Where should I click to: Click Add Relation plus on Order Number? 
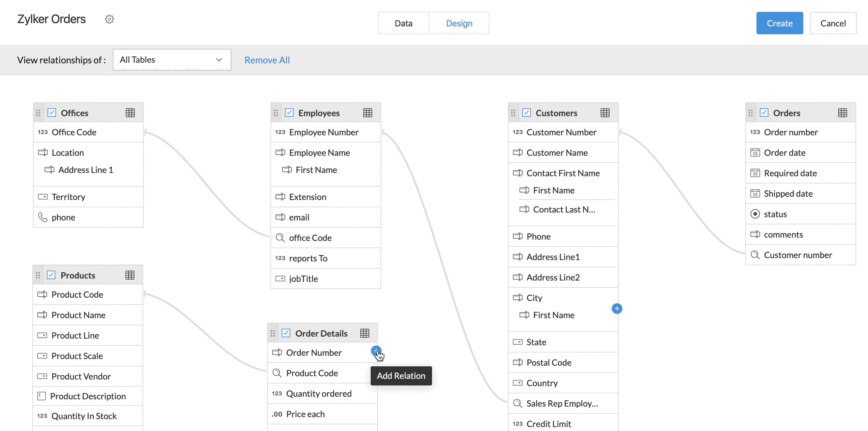point(376,351)
